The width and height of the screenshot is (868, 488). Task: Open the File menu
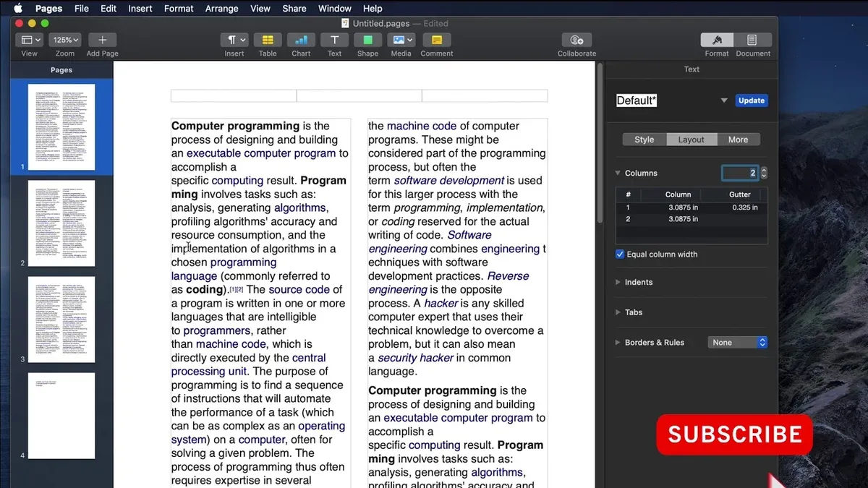[x=82, y=9]
